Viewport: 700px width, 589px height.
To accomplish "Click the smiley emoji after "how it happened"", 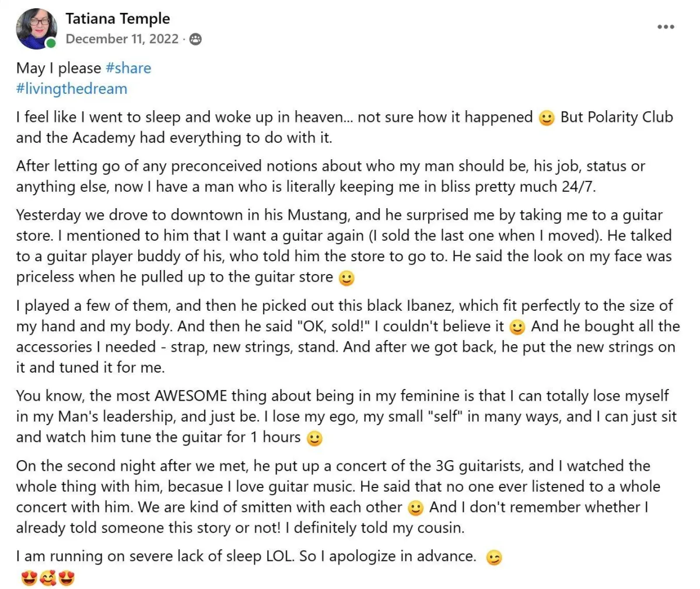I will click(x=547, y=118).
